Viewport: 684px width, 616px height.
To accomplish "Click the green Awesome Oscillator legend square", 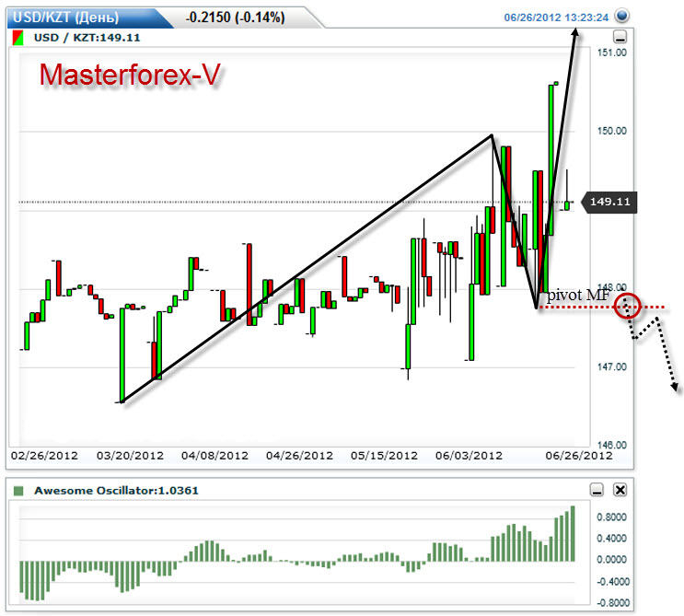I will 18,491.
